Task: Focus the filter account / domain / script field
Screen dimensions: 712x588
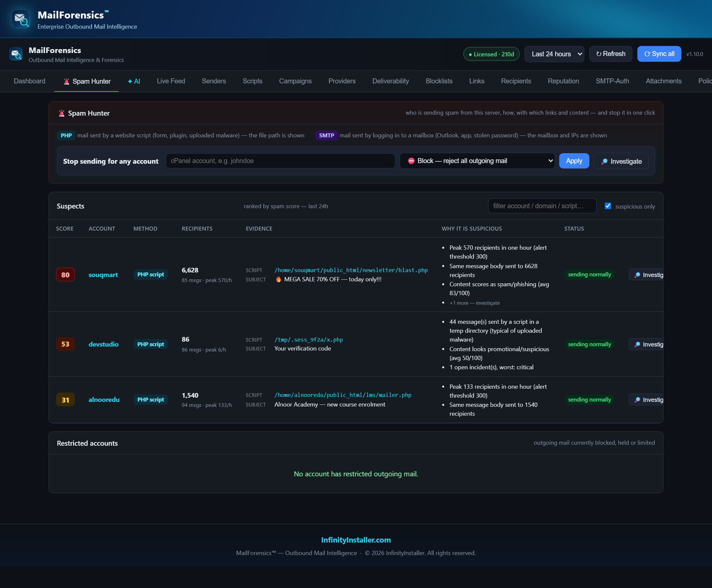Action: point(542,206)
